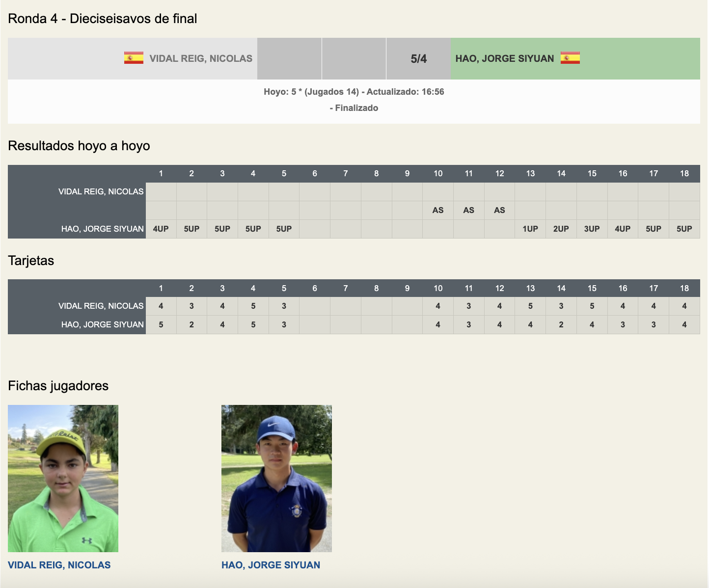Select Hao's score on hole 14 in Tarjetas

[x=561, y=324]
